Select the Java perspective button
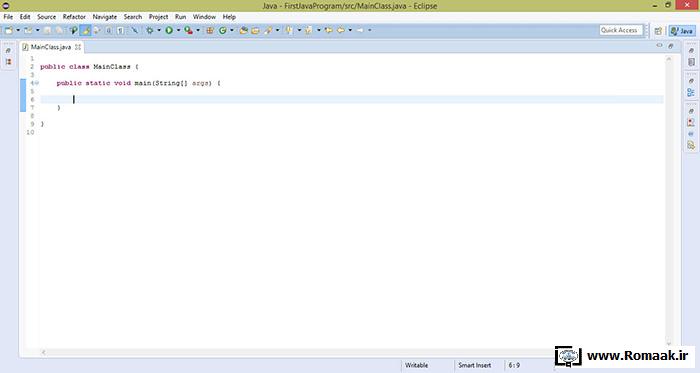Viewport: 700px width, 373px height. point(682,31)
